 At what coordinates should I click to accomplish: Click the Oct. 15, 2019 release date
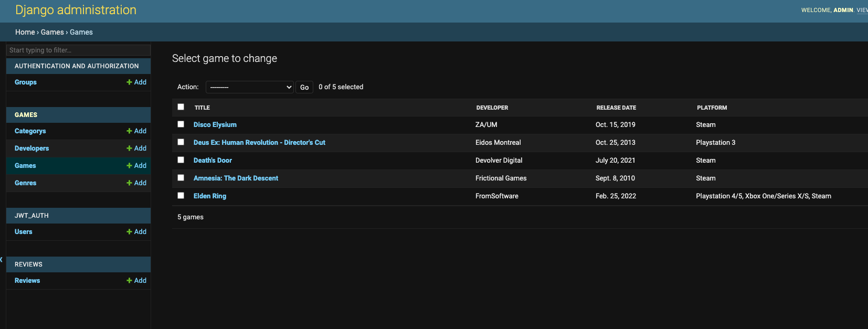(616, 125)
